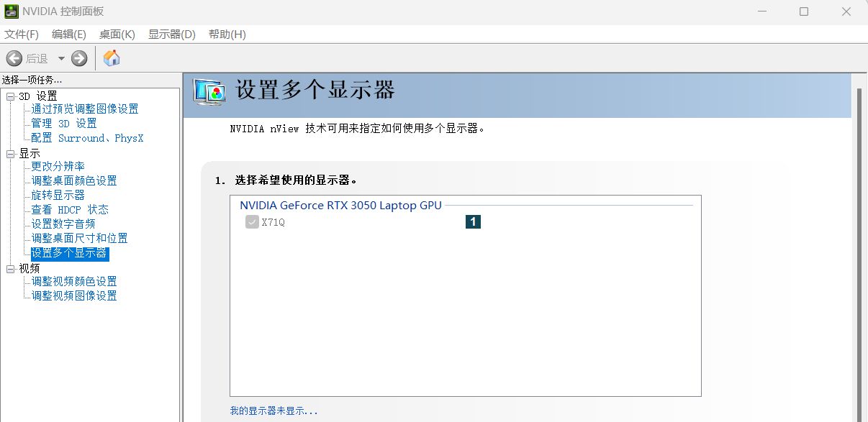The width and height of the screenshot is (868, 422).
Task: Click the X71Q display name
Action: pos(273,223)
